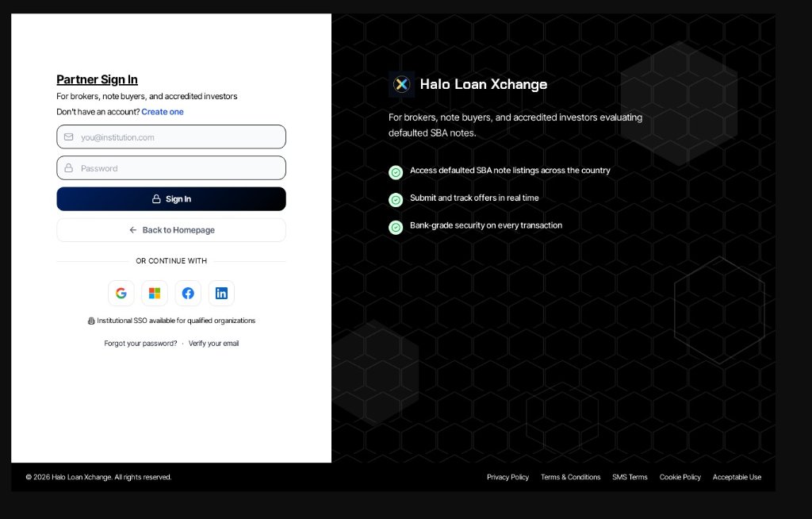The width and height of the screenshot is (812, 519).
Task: Click the Halo Loan Xchange logo
Action: 401,84
